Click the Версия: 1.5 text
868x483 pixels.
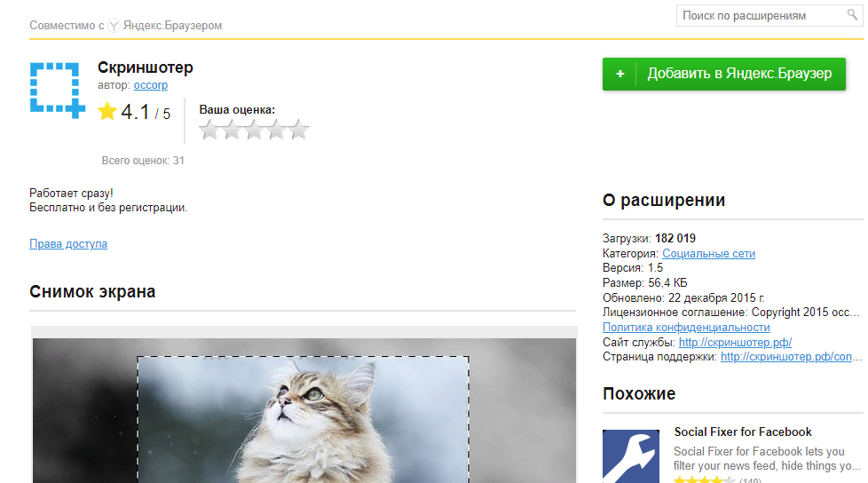633,268
